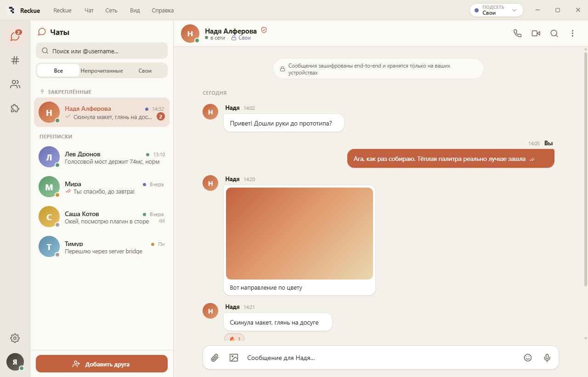Focus the Сообщение для Надя input field
This screenshot has height=377, width=588.
tap(380, 358)
